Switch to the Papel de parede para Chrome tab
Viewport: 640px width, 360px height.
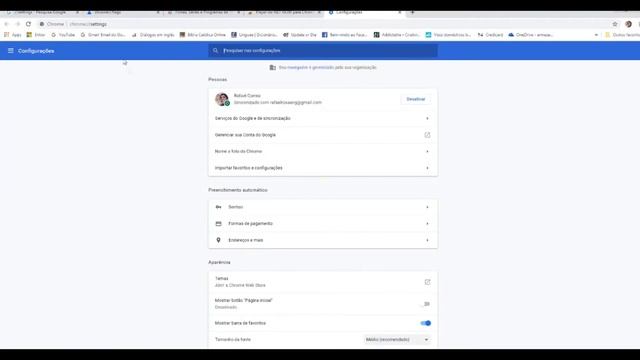[x=284, y=12]
